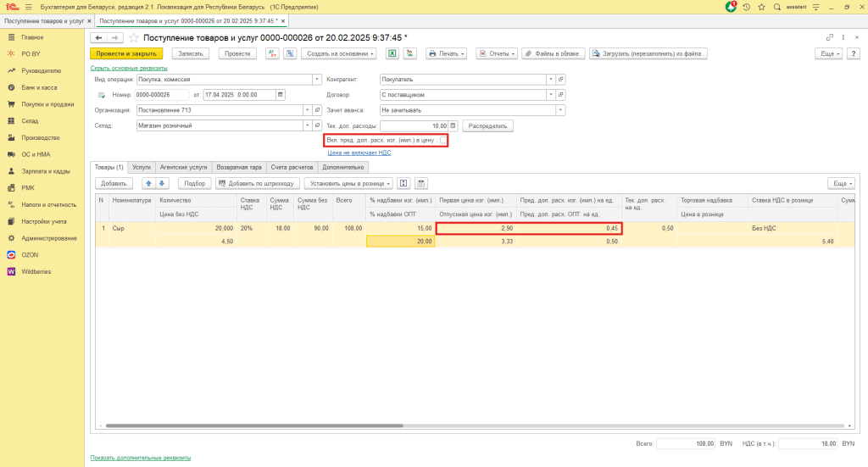Open the history clock icon
Image resolution: width=868 pixels, height=467 pixels.
point(746,7)
